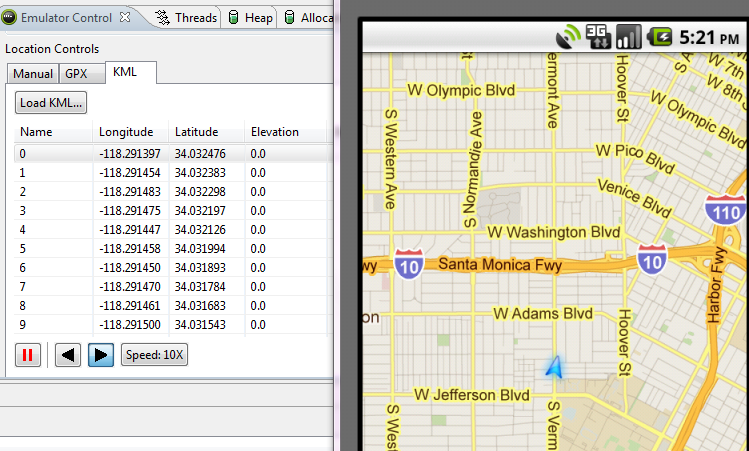Tap the W Pico Blvd label

click(635, 159)
